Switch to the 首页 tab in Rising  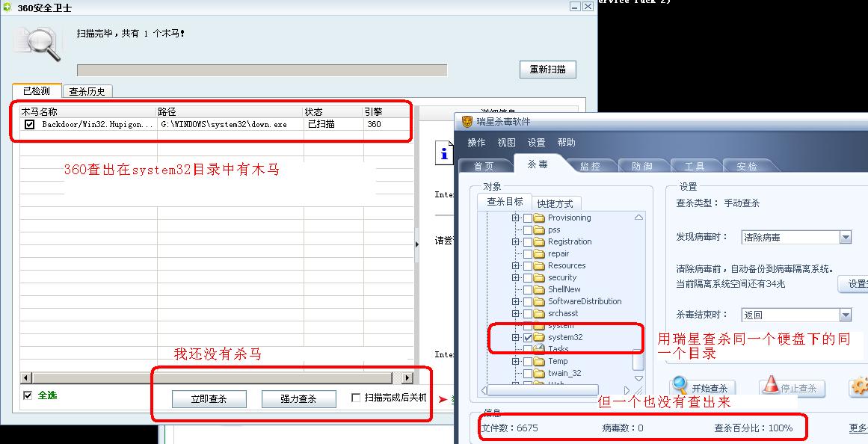485,166
